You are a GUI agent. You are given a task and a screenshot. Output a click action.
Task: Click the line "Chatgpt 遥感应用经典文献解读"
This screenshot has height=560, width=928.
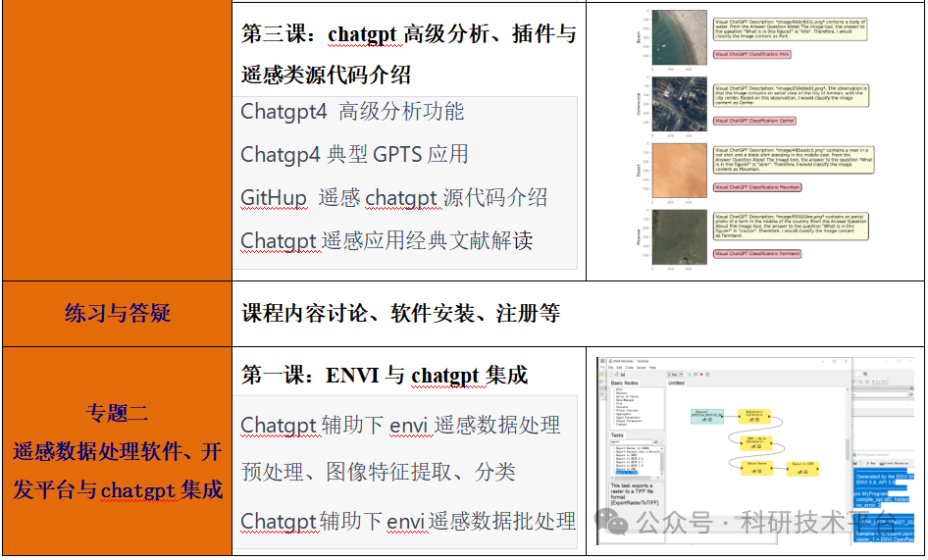click(387, 241)
